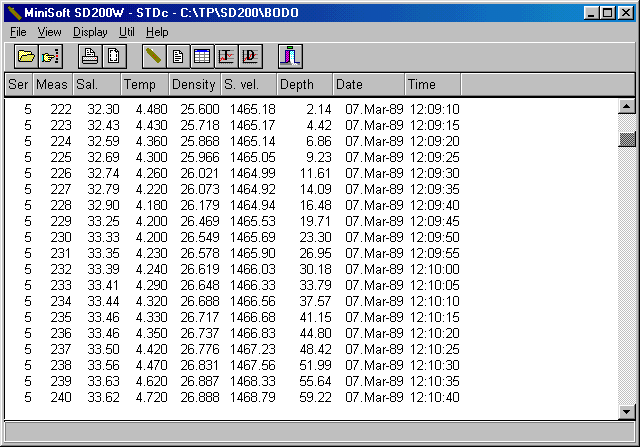This screenshot has height=447, width=640.
Task: Select measurement number 222
Action: coord(61,109)
